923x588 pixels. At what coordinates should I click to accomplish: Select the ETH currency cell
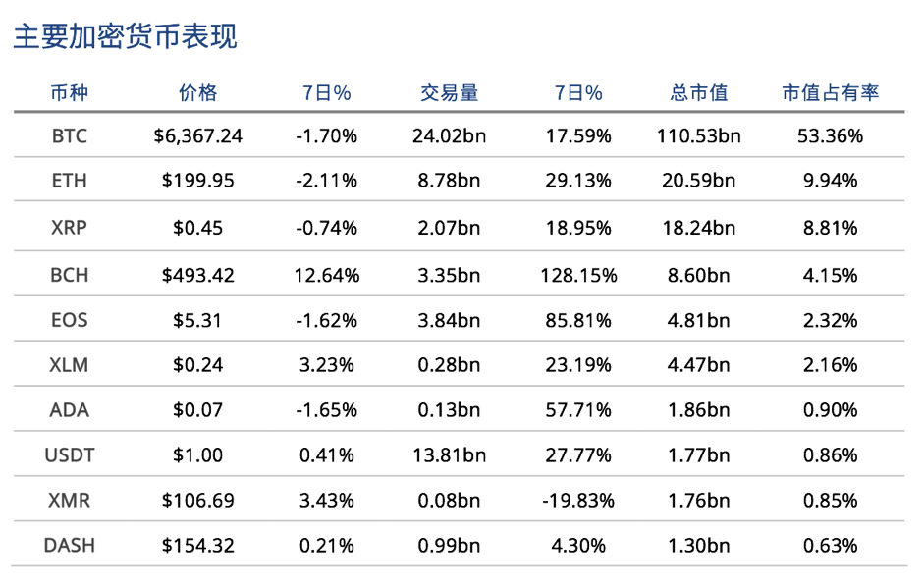tap(70, 180)
